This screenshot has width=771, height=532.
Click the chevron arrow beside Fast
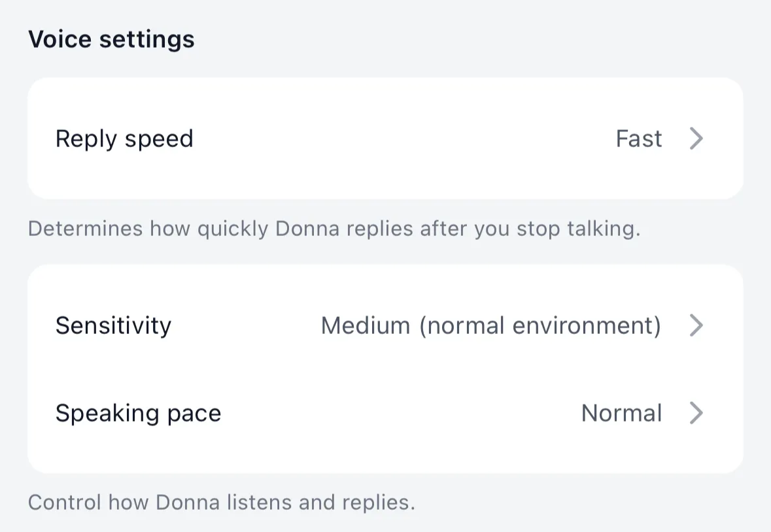pos(696,139)
